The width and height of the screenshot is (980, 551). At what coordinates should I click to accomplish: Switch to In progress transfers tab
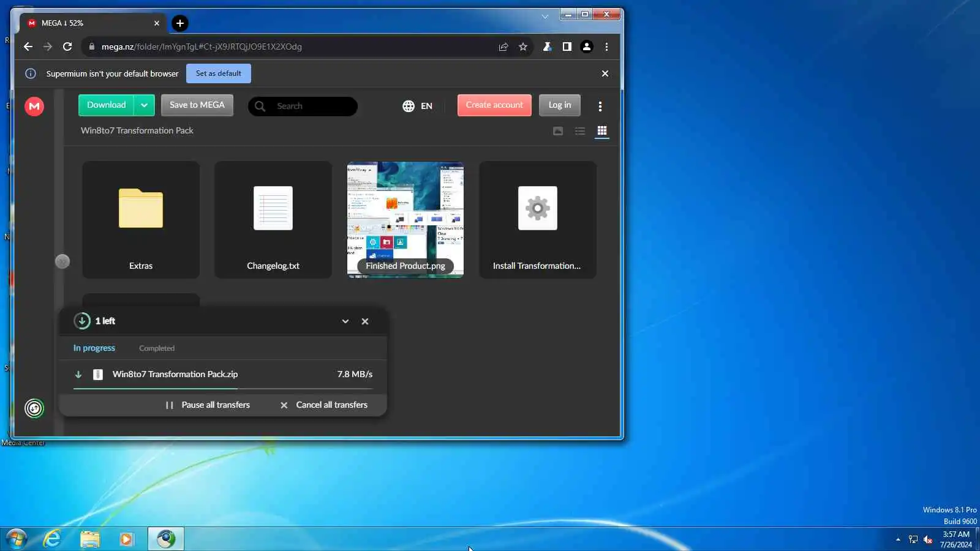(x=94, y=348)
